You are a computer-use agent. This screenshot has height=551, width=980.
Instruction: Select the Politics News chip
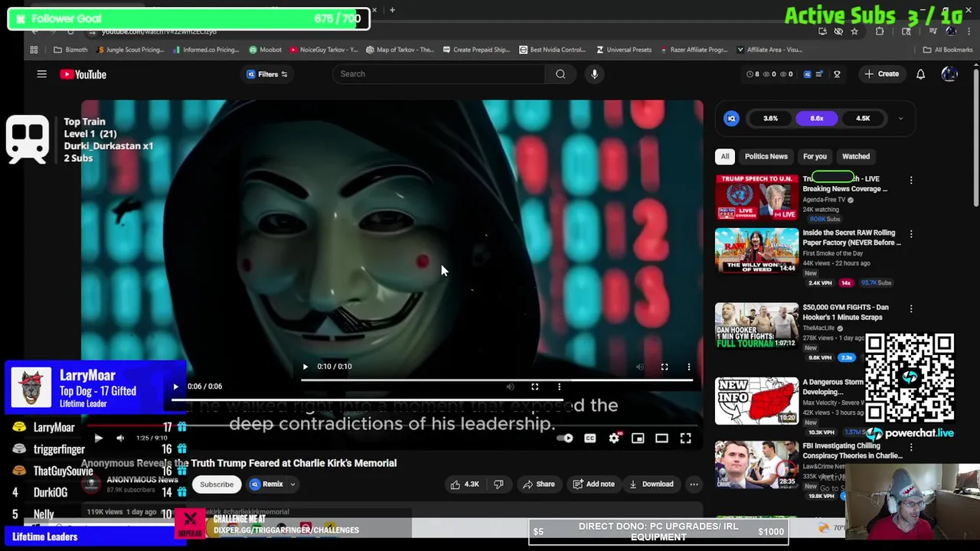766,156
